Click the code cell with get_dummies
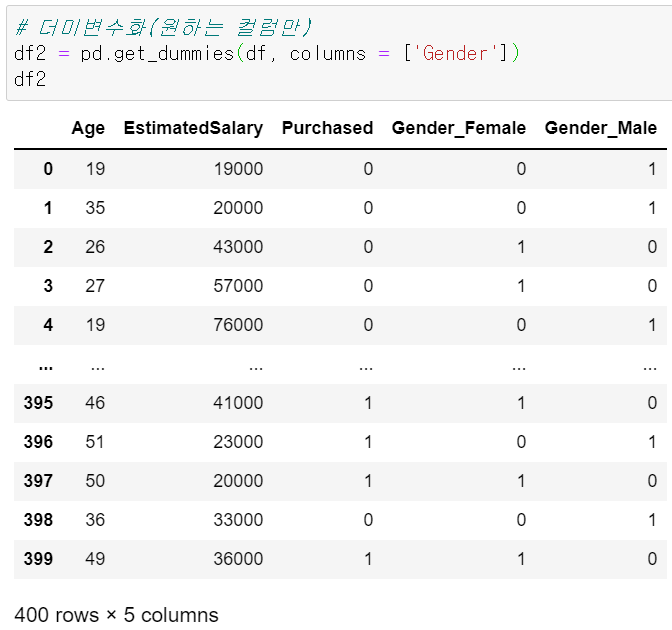 pyautogui.click(x=339, y=53)
